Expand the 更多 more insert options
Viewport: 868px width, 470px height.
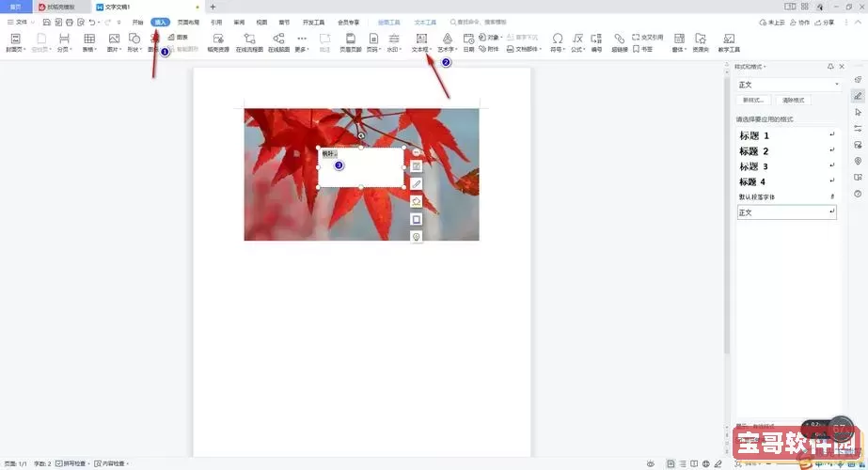point(302,42)
